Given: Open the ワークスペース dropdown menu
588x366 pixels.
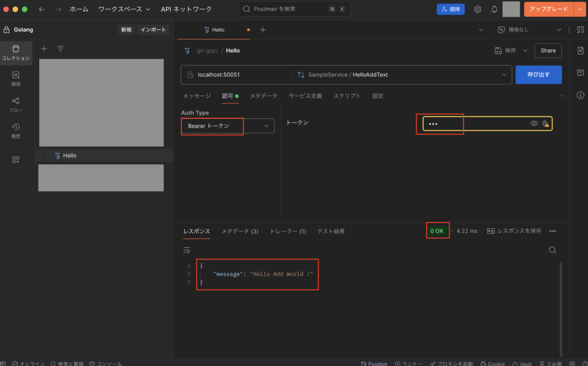Looking at the screenshot, I should (x=124, y=9).
